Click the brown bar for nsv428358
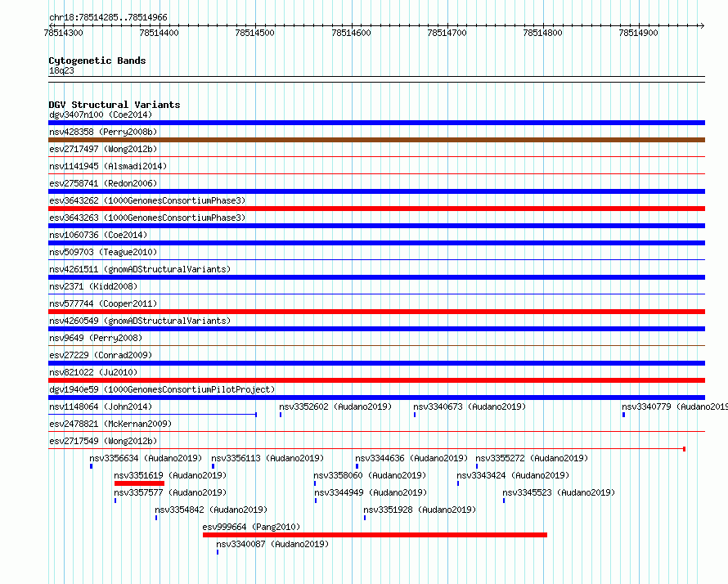728x584 pixels. point(376,140)
